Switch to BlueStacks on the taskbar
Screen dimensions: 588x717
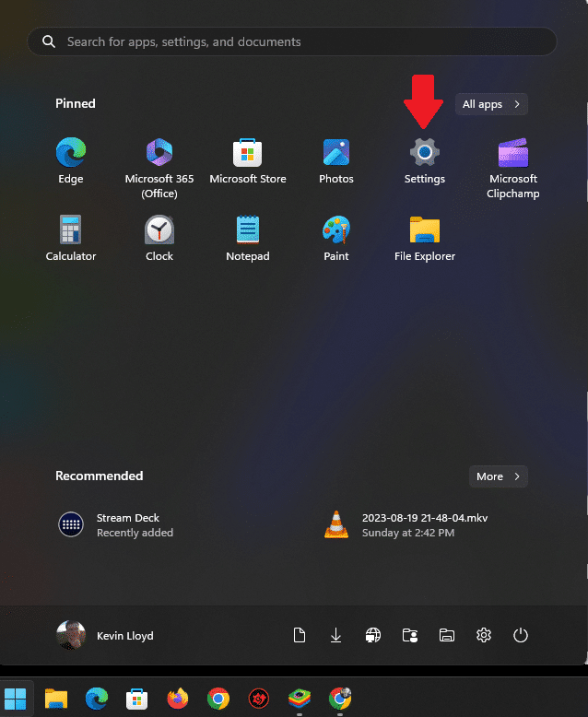click(x=300, y=699)
